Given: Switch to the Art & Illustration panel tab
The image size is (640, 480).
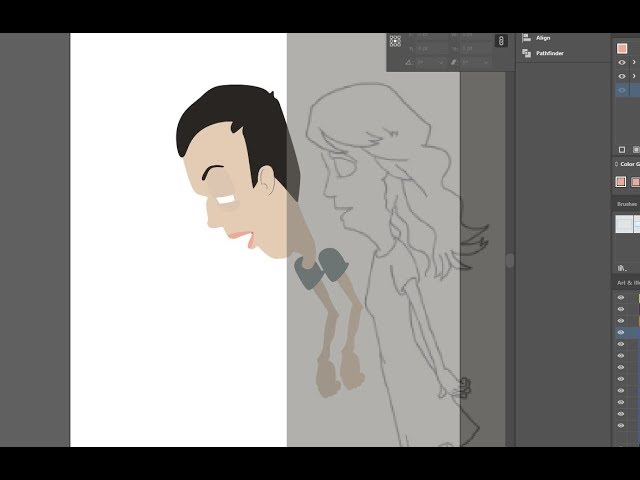Looking at the screenshot, I should click(x=628, y=283).
